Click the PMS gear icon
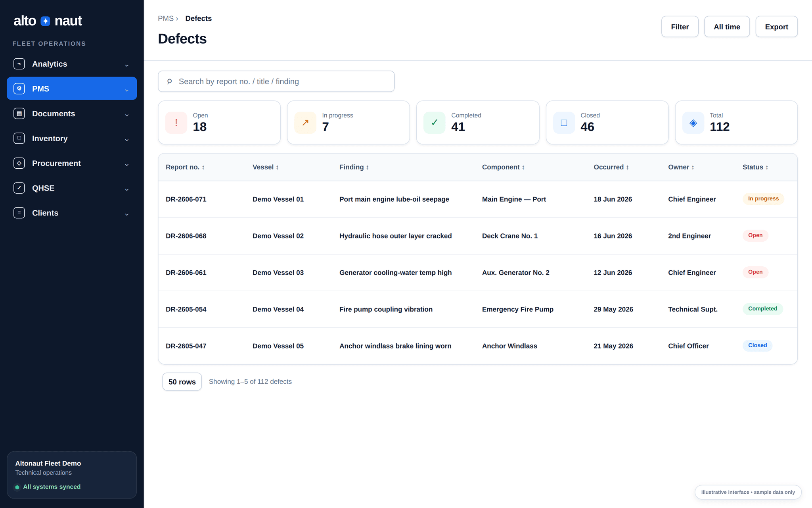Screen dimensions: 812x508 coord(19,89)
